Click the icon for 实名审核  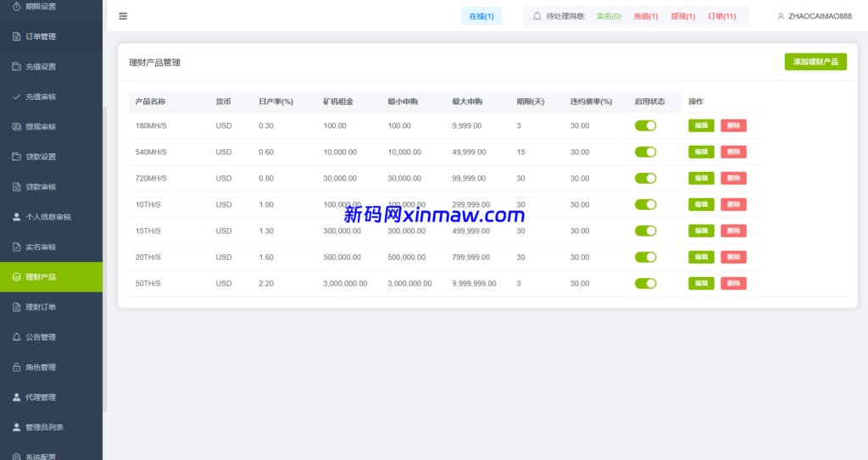pos(17,247)
